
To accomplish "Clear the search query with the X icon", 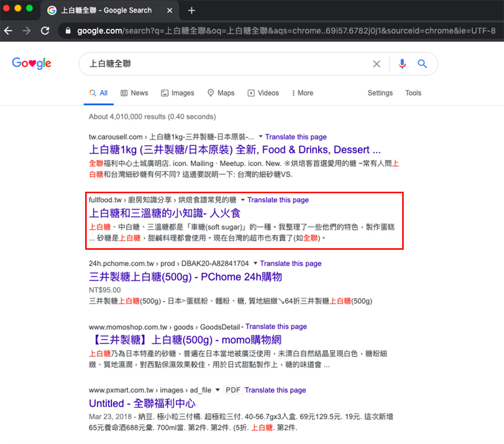I will pyautogui.click(x=376, y=64).
